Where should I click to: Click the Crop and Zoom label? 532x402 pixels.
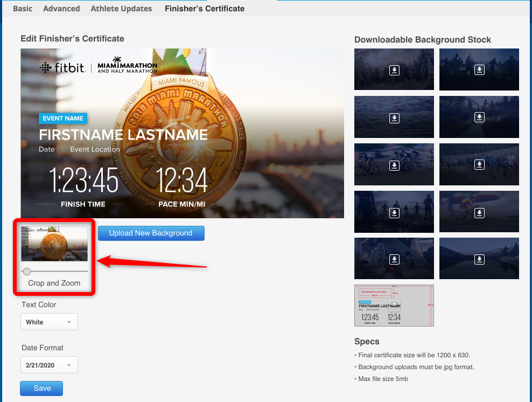tap(54, 283)
